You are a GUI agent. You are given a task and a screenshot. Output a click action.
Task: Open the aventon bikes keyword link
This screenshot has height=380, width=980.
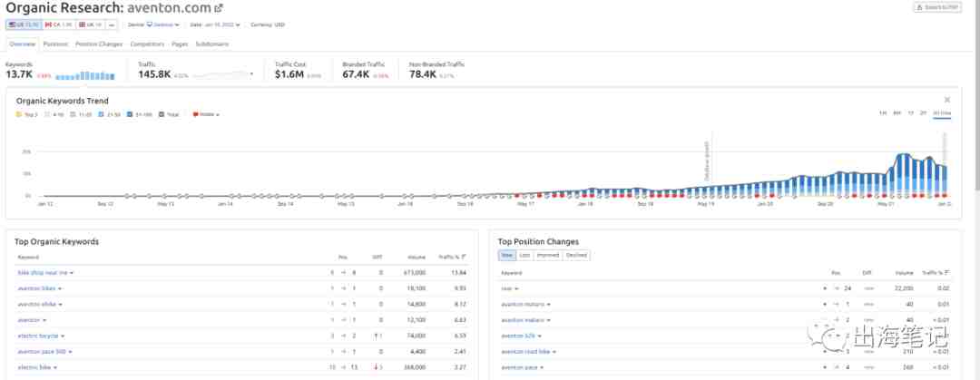click(x=37, y=288)
